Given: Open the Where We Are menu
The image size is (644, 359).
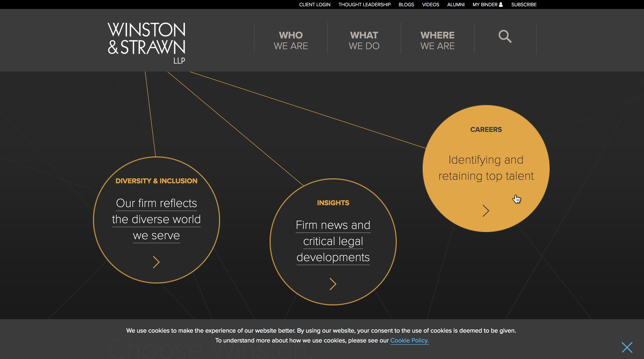Looking at the screenshot, I should 438,40.
